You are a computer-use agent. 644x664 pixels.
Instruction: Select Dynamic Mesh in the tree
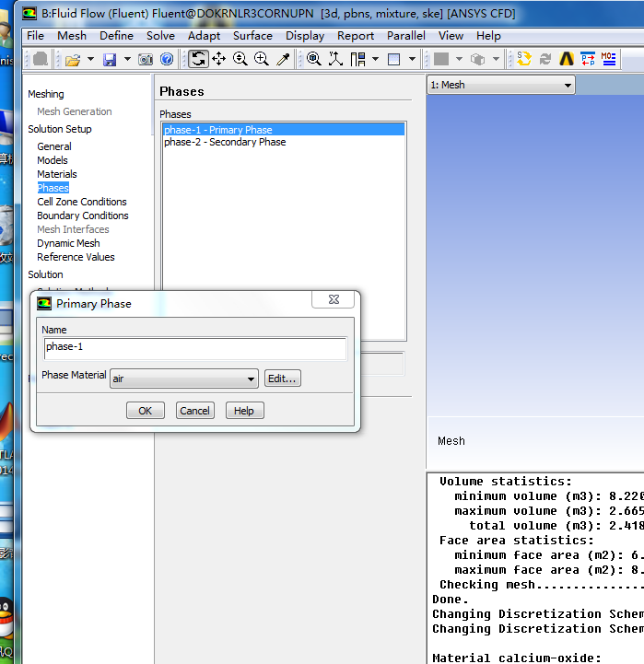(68, 243)
